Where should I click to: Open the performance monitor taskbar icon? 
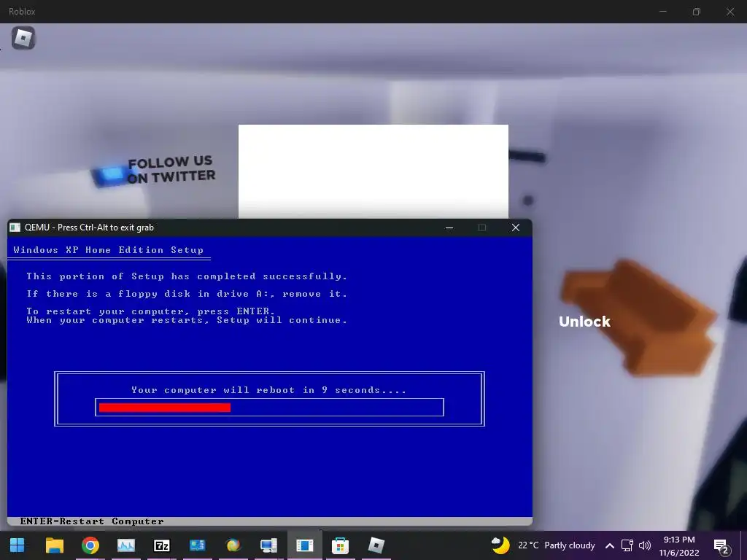pos(125,545)
